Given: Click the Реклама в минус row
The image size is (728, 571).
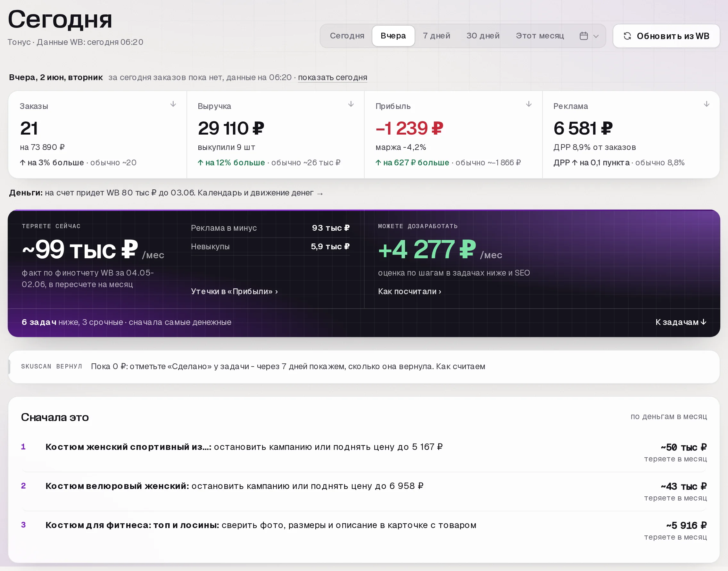Looking at the screenshot, I should [270, 228].
